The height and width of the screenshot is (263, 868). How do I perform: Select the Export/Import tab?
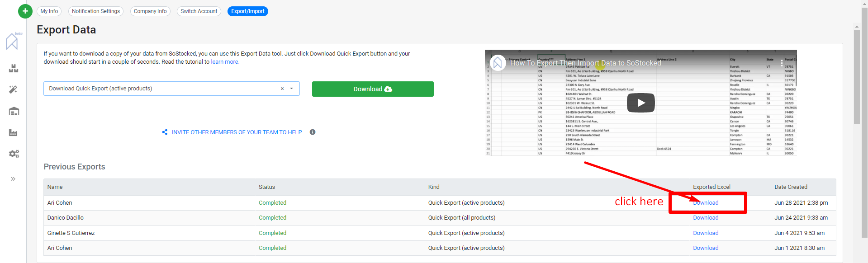[x=248, y=11]
